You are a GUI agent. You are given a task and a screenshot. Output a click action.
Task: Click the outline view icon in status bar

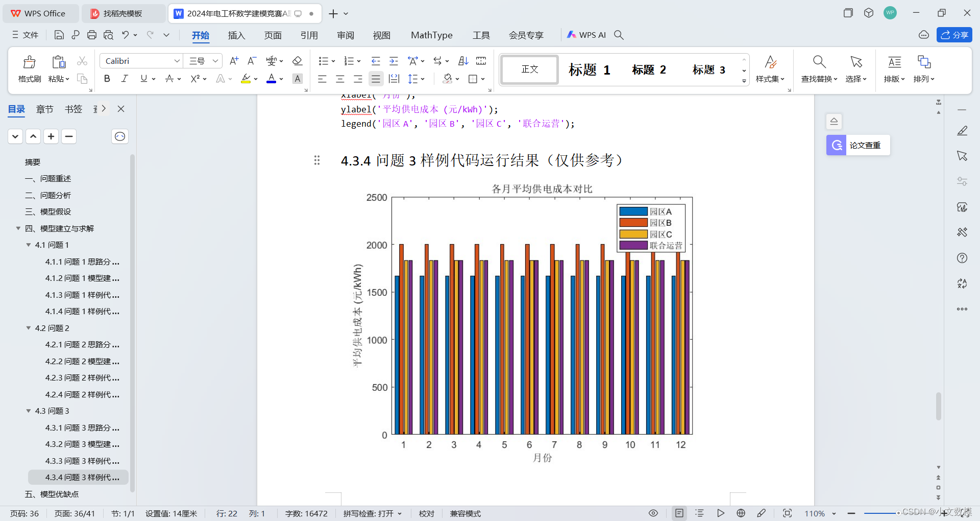tap(700, 513)
